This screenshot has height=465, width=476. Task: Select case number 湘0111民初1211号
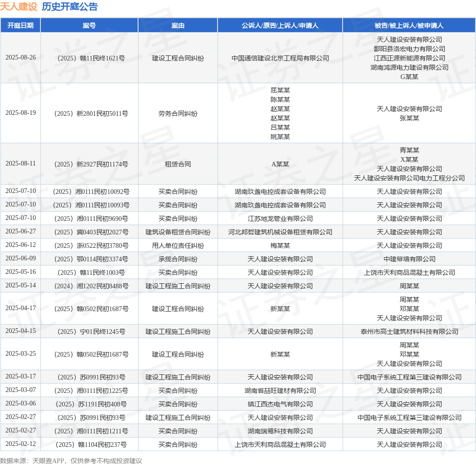pos(91,431)
